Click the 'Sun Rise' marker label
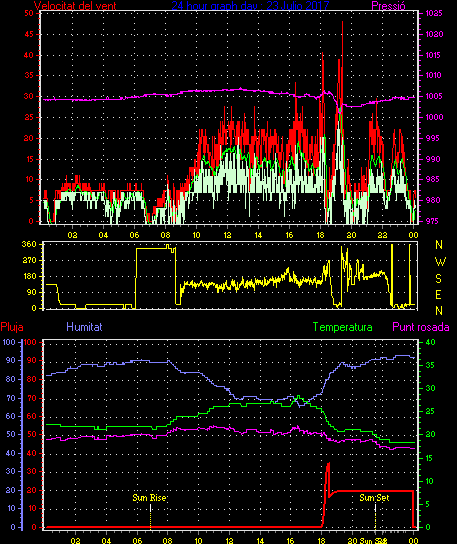 click(x=149, y=498)
